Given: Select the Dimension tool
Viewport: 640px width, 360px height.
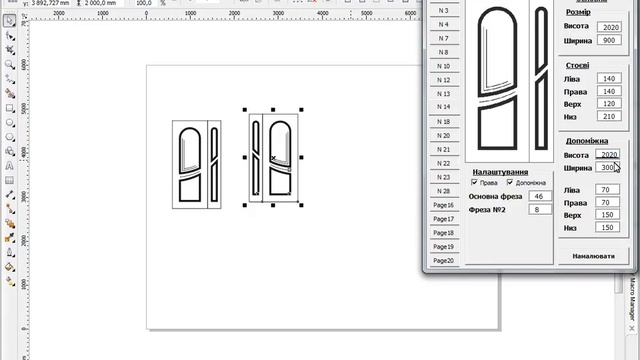Looking at the screenshot, I should point(9,195).
